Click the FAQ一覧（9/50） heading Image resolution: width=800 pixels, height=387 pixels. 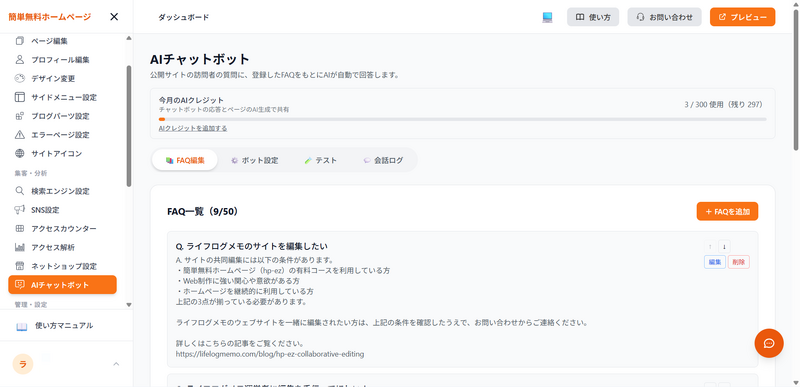[x=203, y=211]
